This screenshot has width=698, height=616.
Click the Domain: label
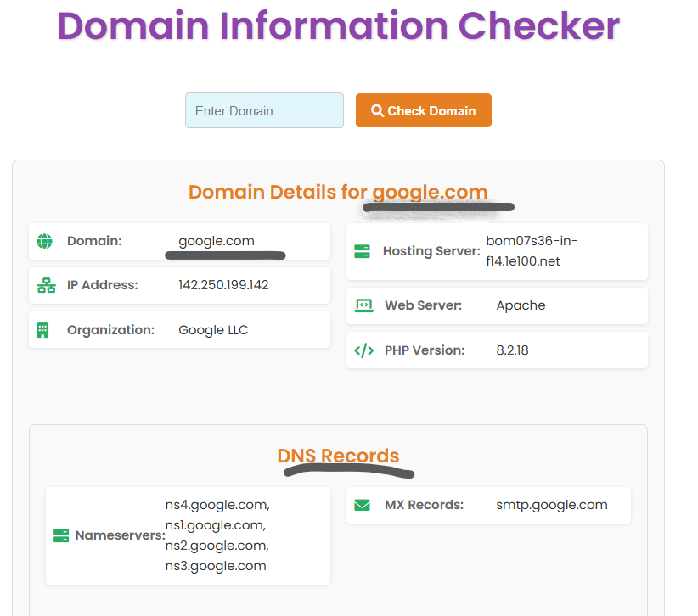94,241
